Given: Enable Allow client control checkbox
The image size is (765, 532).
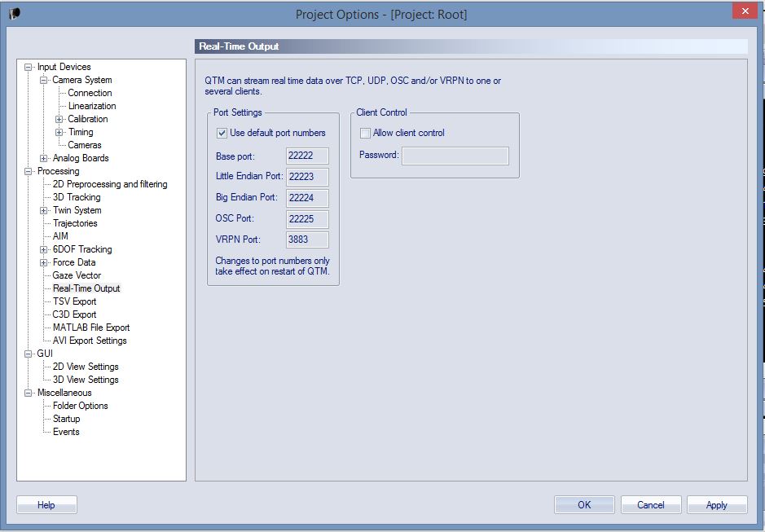Looking at the screenshot, I should click(x=365, y=133).
